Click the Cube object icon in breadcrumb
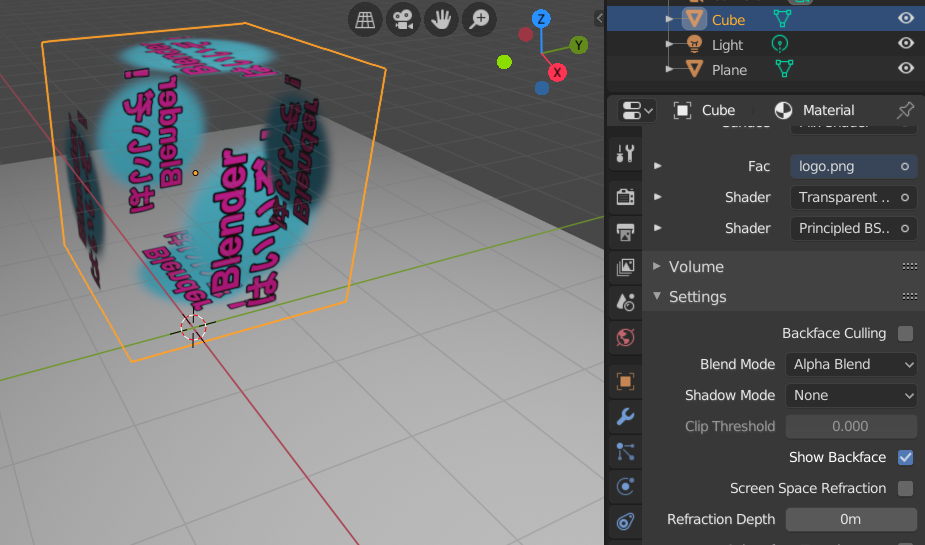The width and height of the screenshot is (925, 545). 682,110
